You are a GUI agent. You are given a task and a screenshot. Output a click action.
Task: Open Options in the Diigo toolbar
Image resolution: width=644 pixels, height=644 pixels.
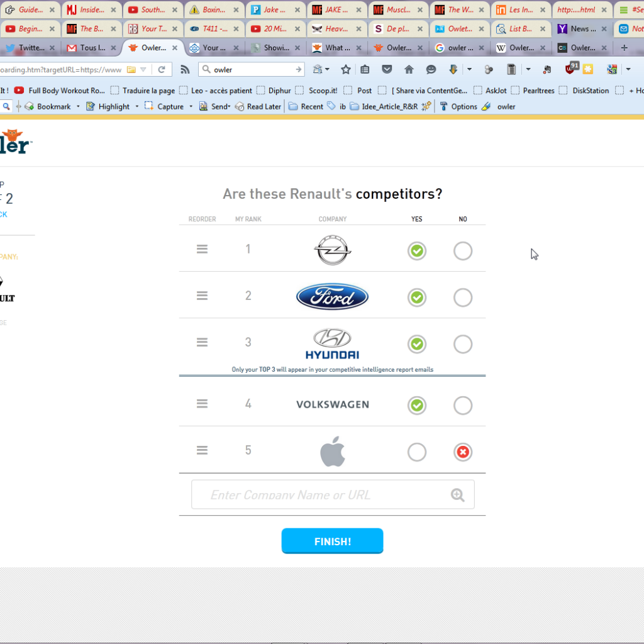[x=458, y=106]
